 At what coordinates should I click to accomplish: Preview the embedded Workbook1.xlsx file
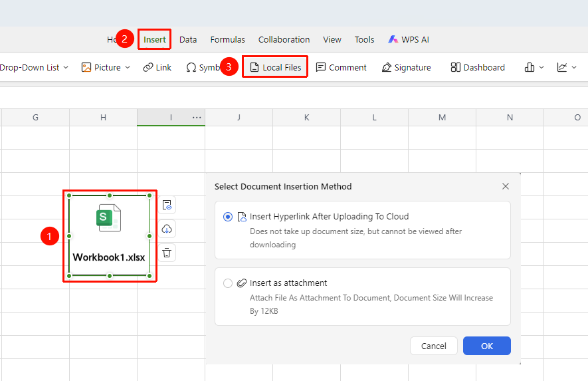click(167, 205)
